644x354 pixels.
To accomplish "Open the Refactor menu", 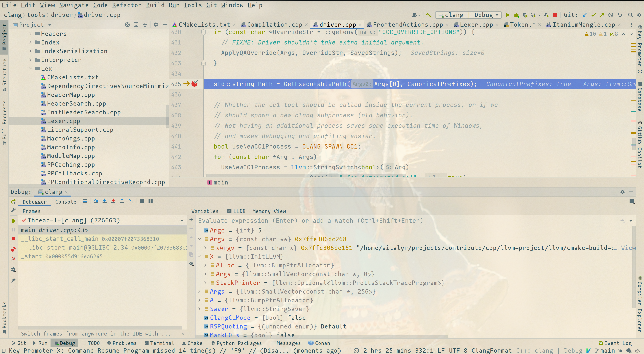I will pos(127,5).
